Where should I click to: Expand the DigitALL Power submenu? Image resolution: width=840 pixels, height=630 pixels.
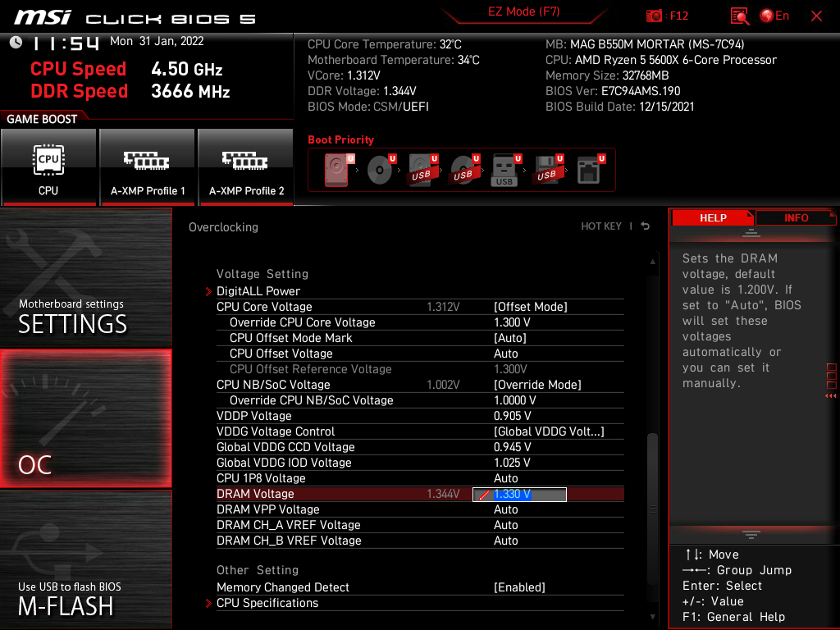pyautogui.click(x=258, y=291)
